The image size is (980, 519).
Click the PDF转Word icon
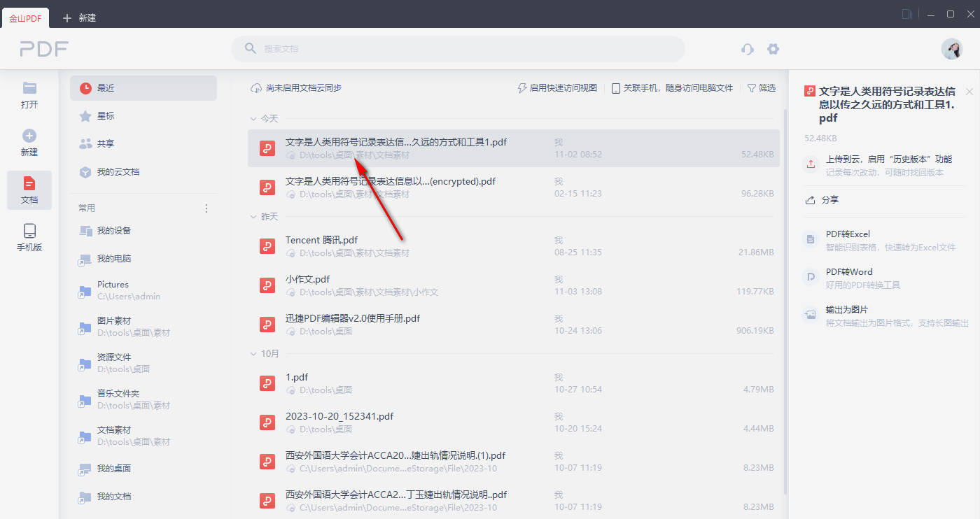pos(811,277)
